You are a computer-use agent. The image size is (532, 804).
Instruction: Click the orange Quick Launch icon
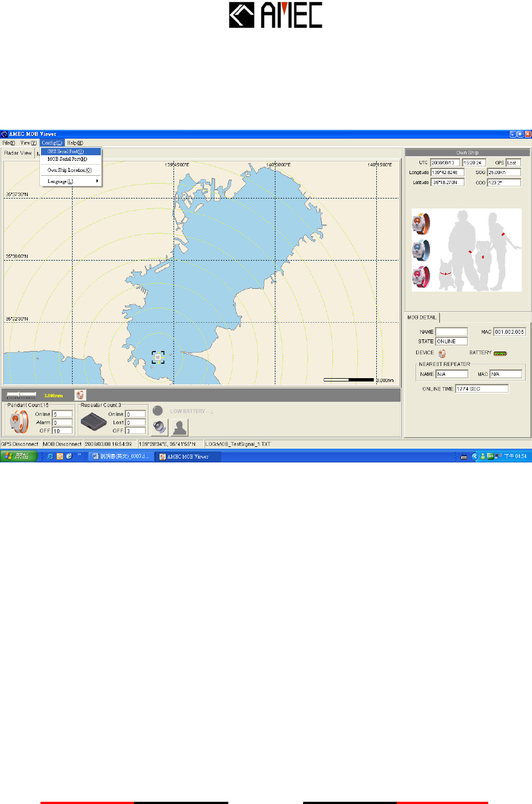pyautogui.click(x=60, y=456)
